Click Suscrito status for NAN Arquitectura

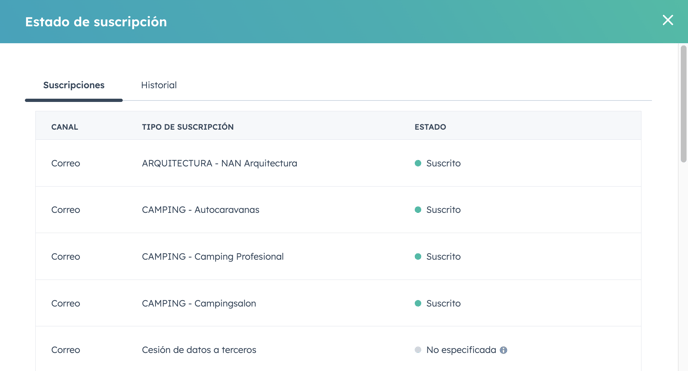[437, 163]
